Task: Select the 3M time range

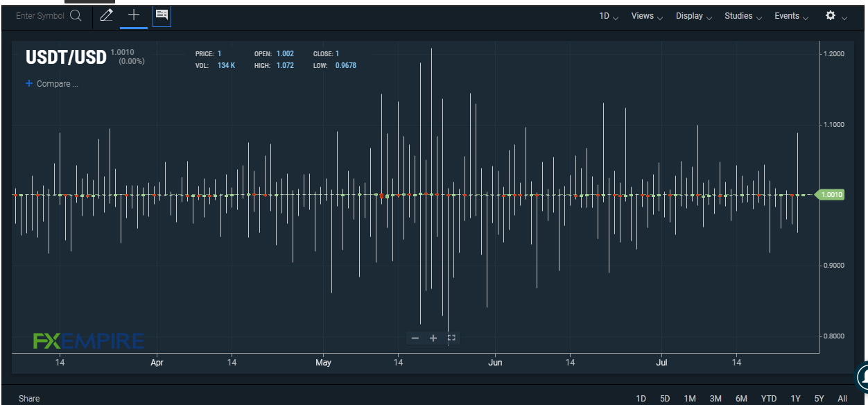Action: pyautogui.click(x=715, y=399)
